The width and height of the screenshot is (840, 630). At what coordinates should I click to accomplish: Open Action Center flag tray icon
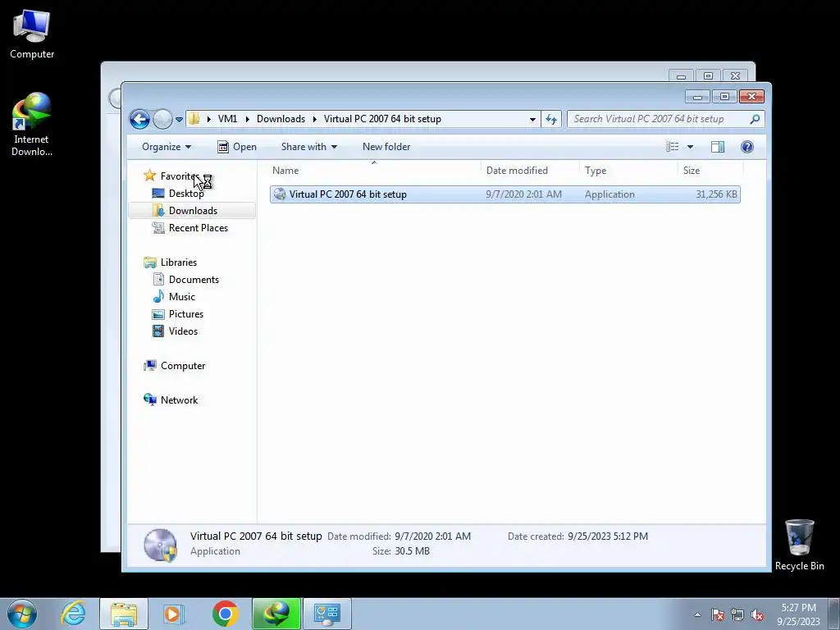(718, 614)
